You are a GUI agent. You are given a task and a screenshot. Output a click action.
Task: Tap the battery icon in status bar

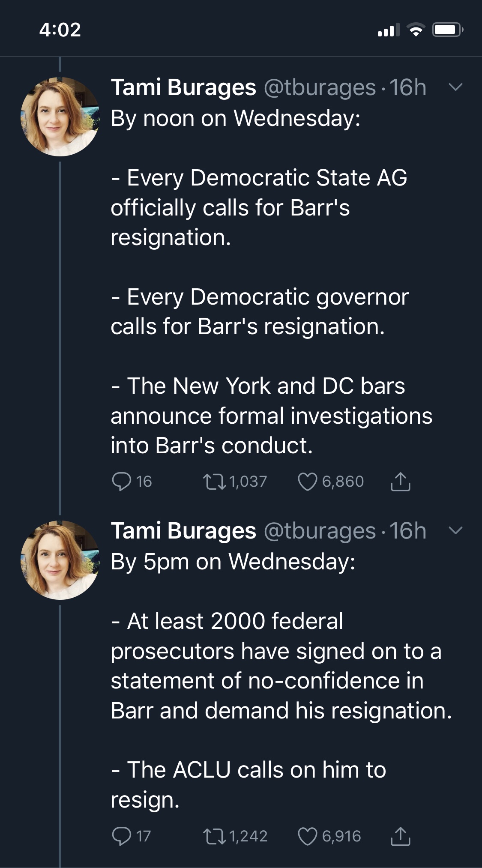(x=447, y=30)
